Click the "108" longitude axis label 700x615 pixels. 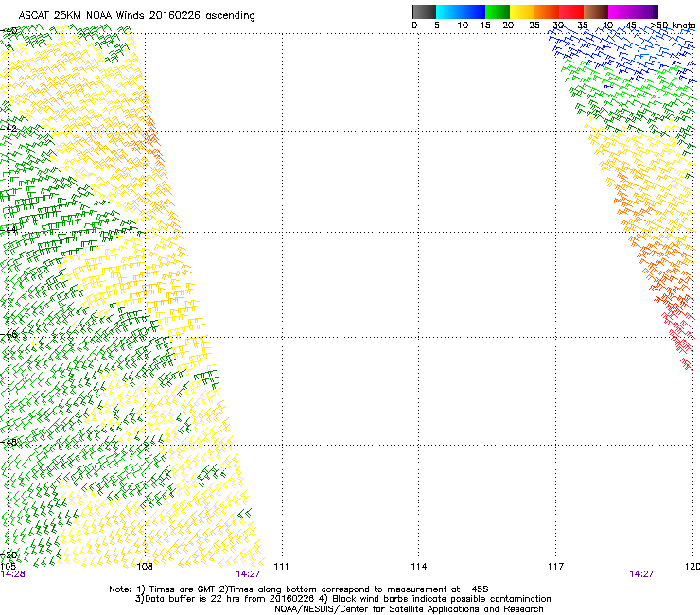[x=145, y=567]
